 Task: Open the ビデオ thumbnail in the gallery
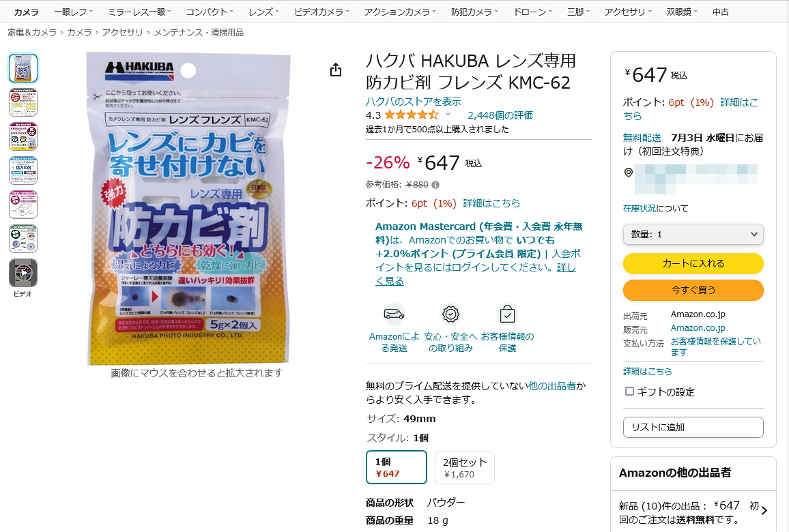coord(23,273)
